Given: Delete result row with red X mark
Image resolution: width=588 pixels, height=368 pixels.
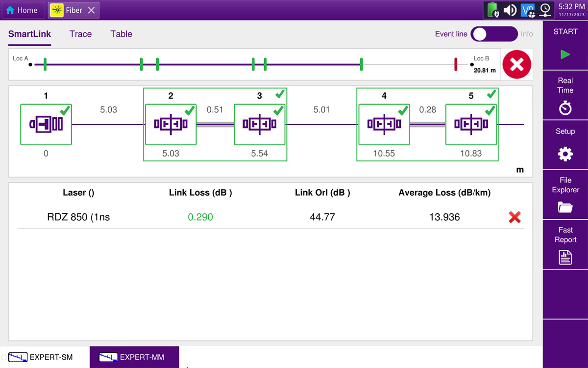Looking at the screenshot, I should [x=514, y=217].
